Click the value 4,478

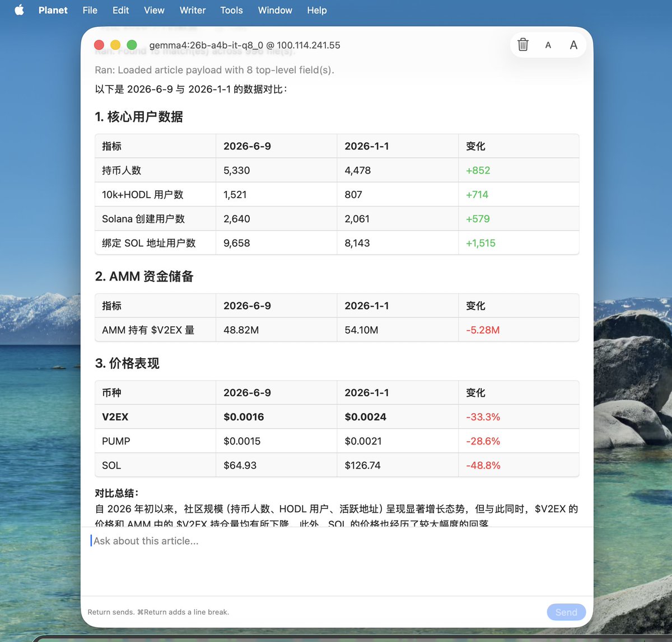357,170
